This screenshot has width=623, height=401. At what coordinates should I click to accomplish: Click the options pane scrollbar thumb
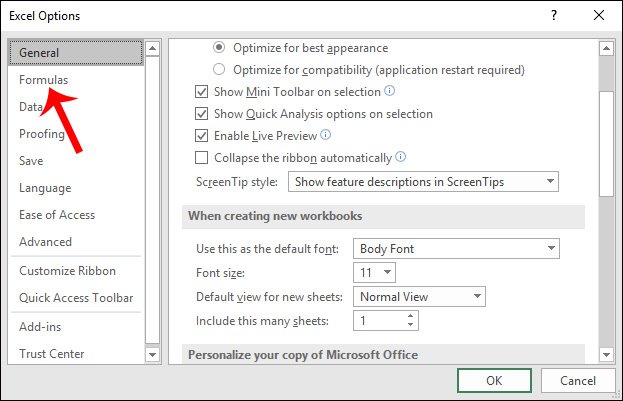(x=606, y=143)
